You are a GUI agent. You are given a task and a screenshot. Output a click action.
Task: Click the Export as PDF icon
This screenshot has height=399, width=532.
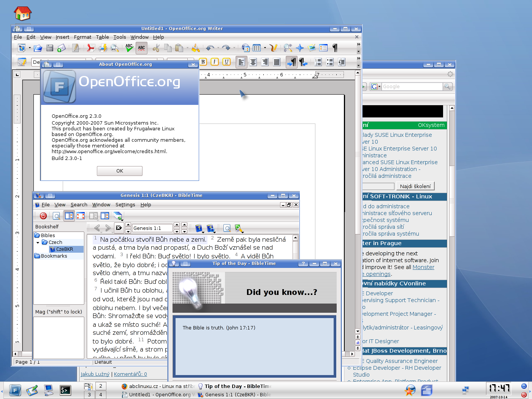90,48
